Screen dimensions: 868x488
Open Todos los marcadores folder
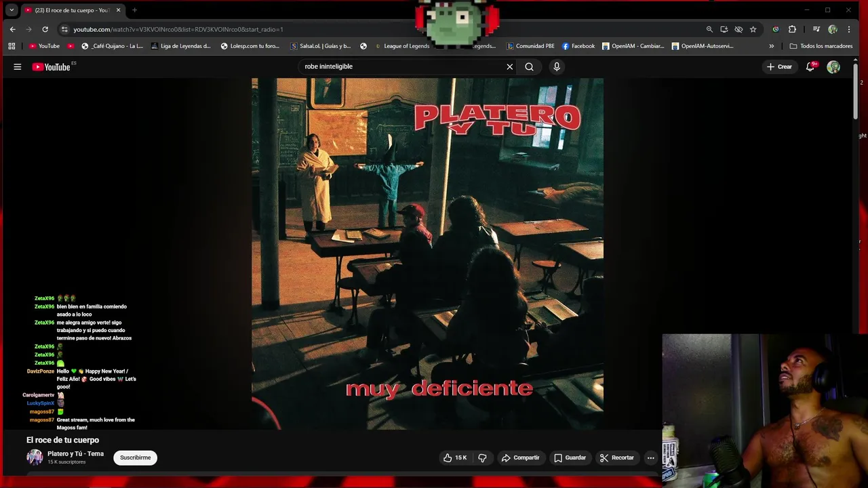tap(821, 46)
